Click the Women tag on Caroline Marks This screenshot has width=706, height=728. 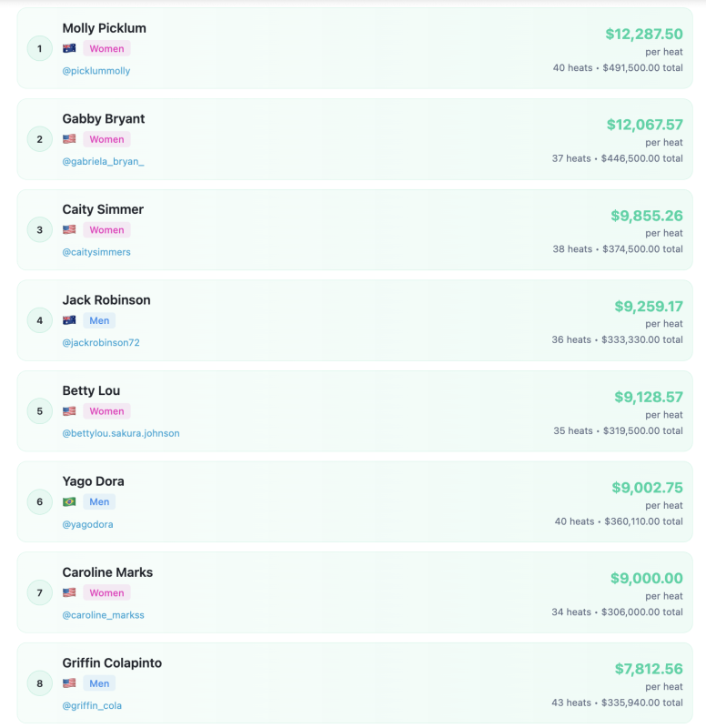[x=106, y=592]
